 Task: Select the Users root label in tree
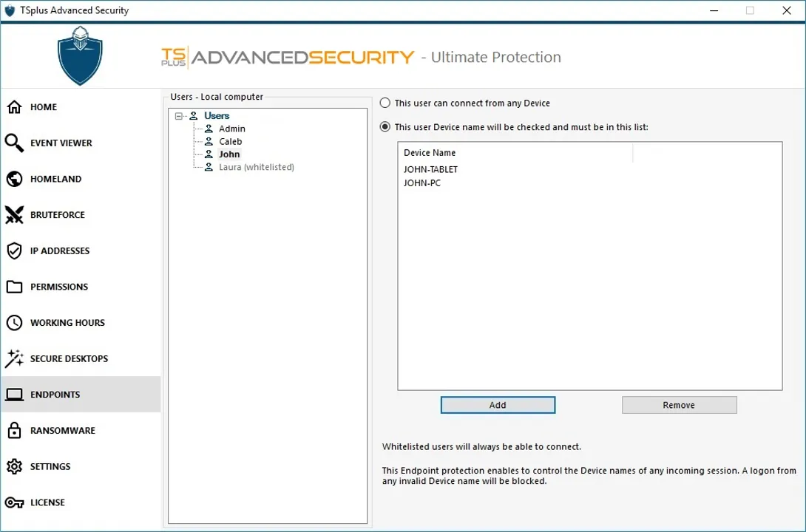[x=217, y=115]
